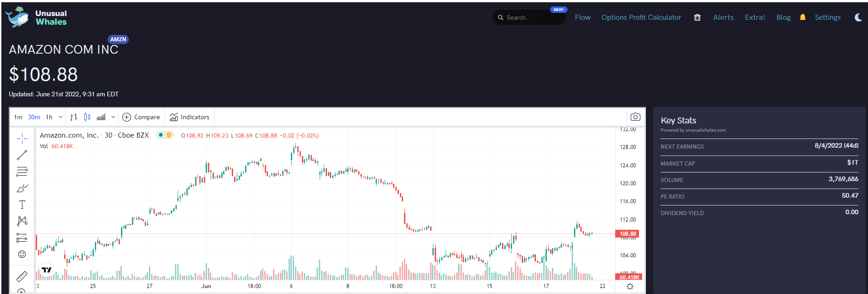The width and height of the screenshot is (868, 294).
Task: Open the Indicators menu
Action: point(189,117)
